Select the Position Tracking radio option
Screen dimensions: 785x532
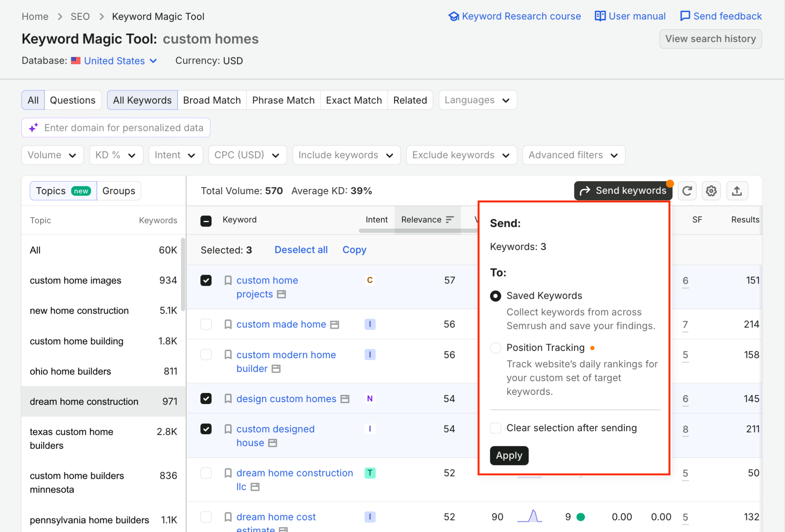496,348
